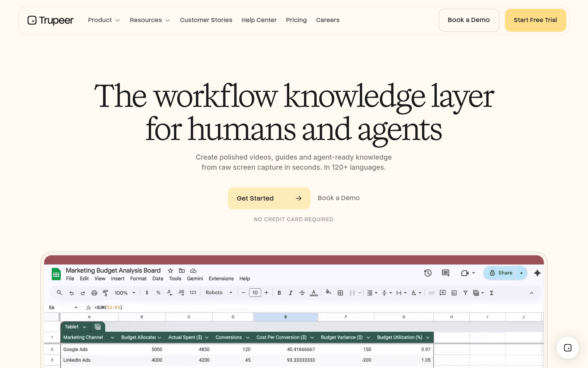588x368 pixels.
Task: Toggle the filter funnel icon
Action: coord(465,293)
